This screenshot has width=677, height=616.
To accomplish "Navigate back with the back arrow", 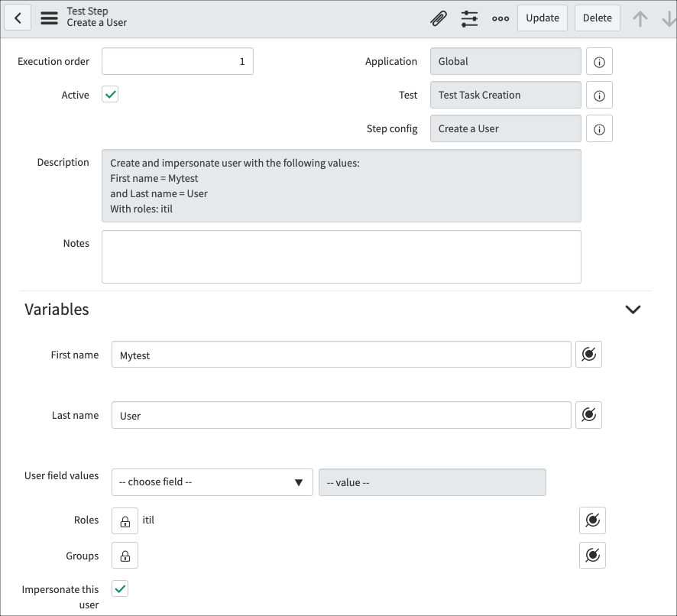I will click(17, 17).
